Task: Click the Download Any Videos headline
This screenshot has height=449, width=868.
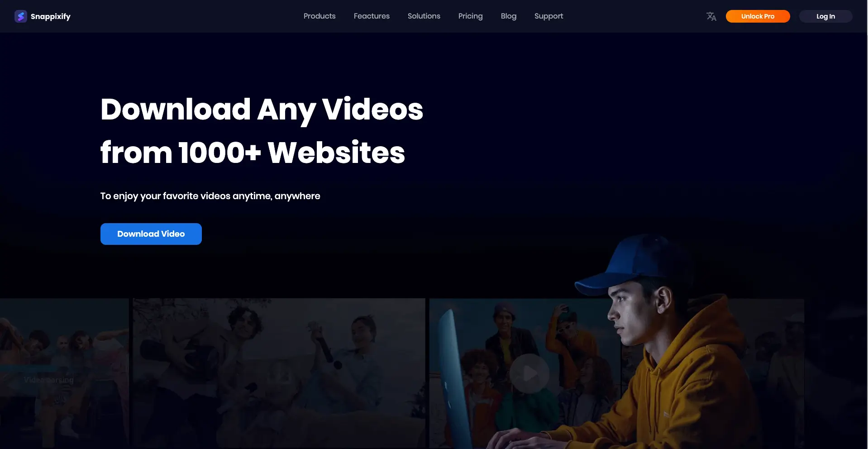Action: [261, 110]
